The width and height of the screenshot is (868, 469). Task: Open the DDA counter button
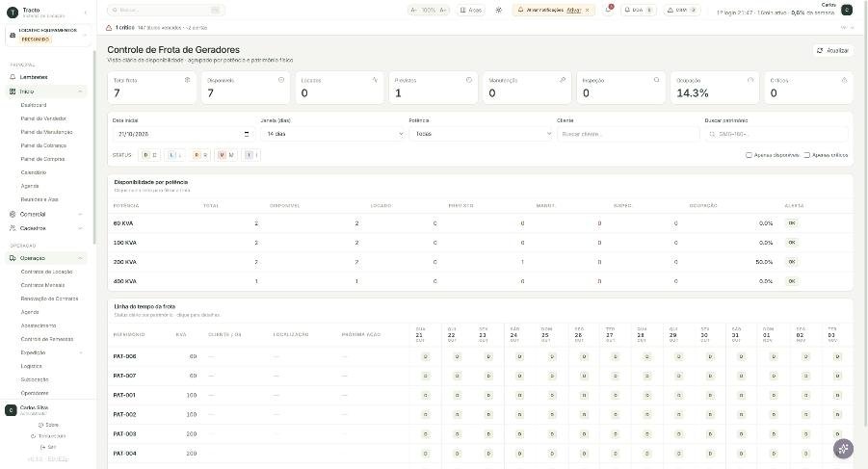click(639, 10)
